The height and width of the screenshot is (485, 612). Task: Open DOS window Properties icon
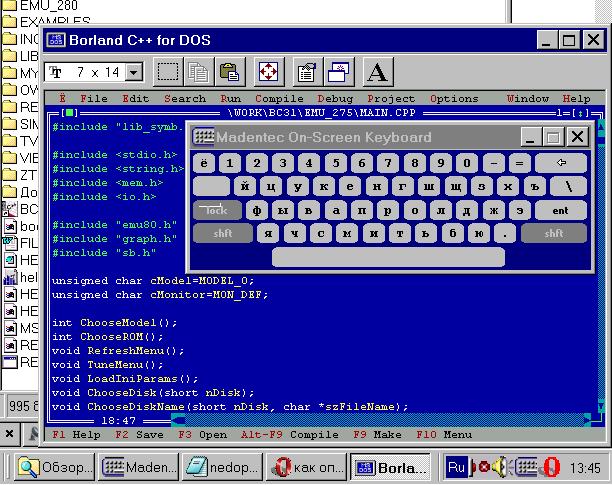coord(307,72)
